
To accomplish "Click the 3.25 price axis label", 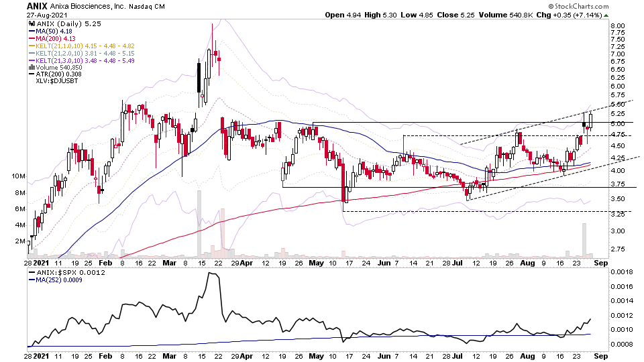I will pos(618,214).
